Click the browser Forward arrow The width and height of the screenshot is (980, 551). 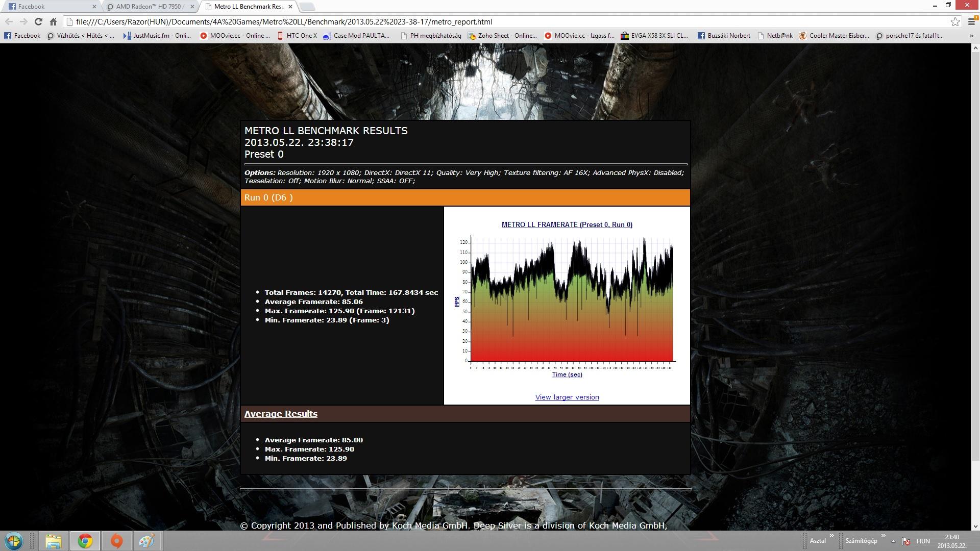23,21
